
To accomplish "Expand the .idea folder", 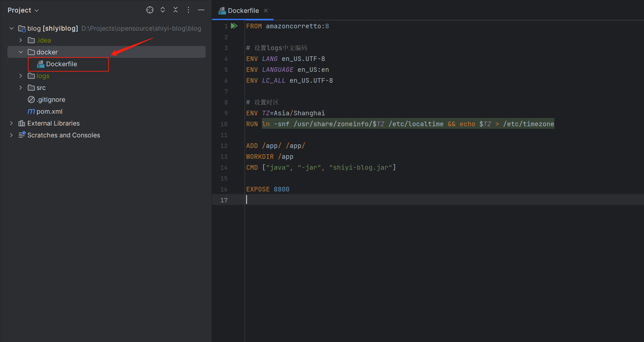I will pos(21,40).
